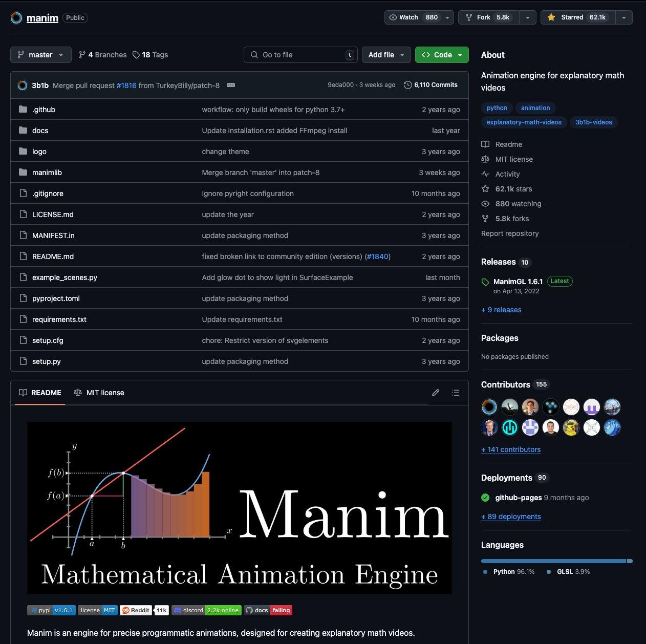Open example_scenes.py file

click(x=64, y=277)
